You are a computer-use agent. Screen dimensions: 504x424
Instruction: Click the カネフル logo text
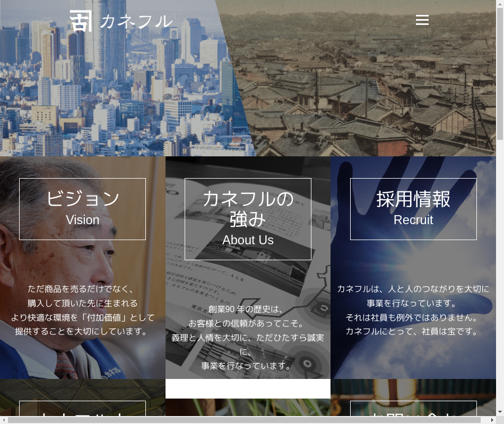pos(136,21)
